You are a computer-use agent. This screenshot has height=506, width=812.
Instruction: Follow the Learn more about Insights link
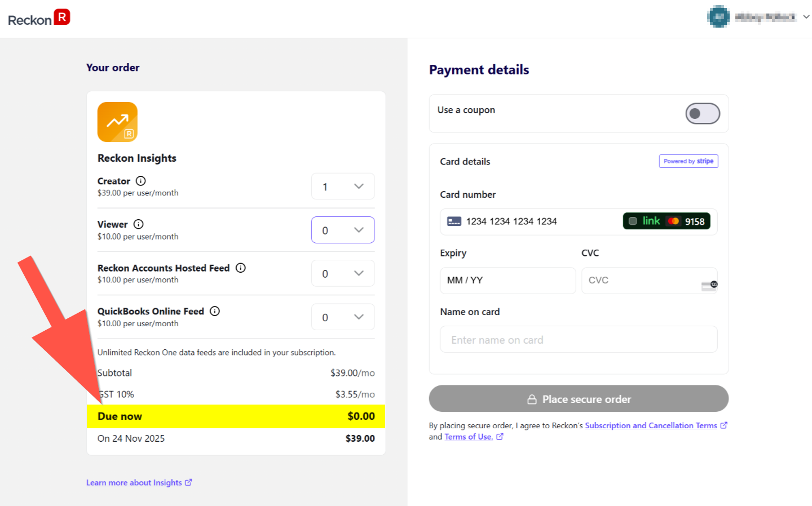[x=134, y=482]
